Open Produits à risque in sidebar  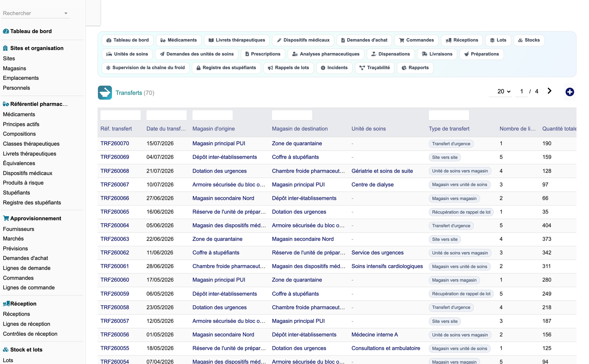(23, 183)
